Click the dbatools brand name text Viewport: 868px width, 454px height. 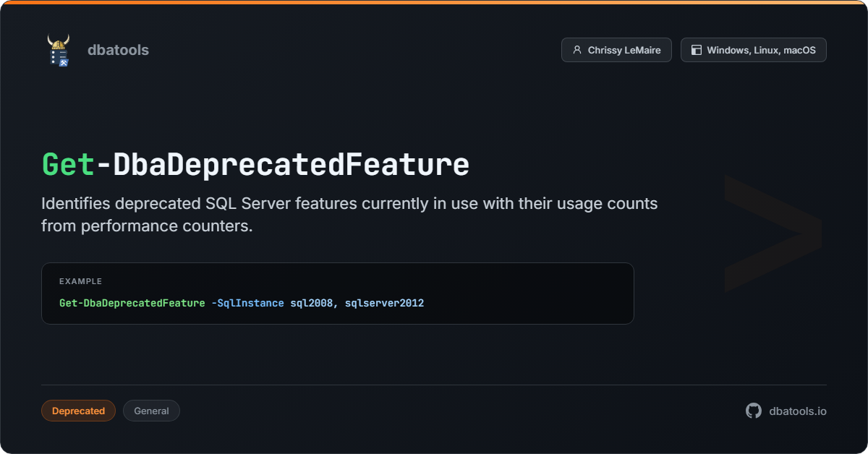tap(118, 50)
